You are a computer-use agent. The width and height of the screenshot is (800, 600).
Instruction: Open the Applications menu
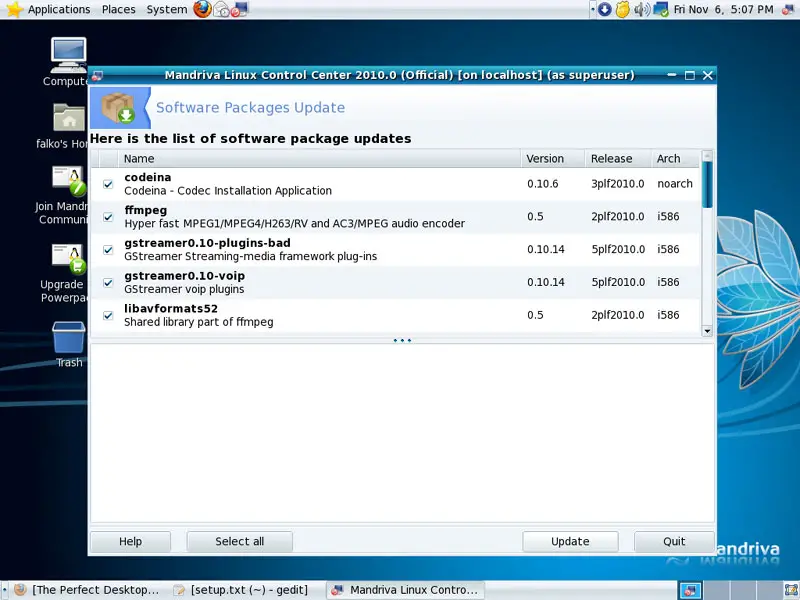pyautogui.click(x=59, y=9)
